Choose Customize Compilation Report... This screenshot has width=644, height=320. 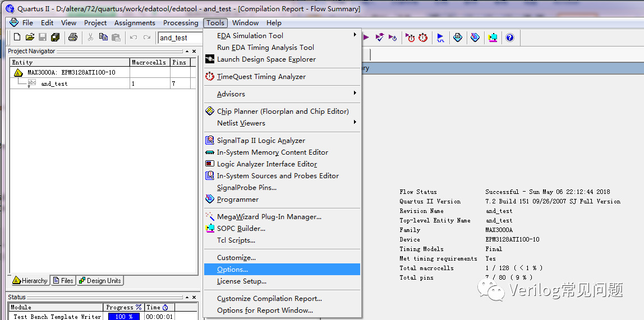point(282,299)
